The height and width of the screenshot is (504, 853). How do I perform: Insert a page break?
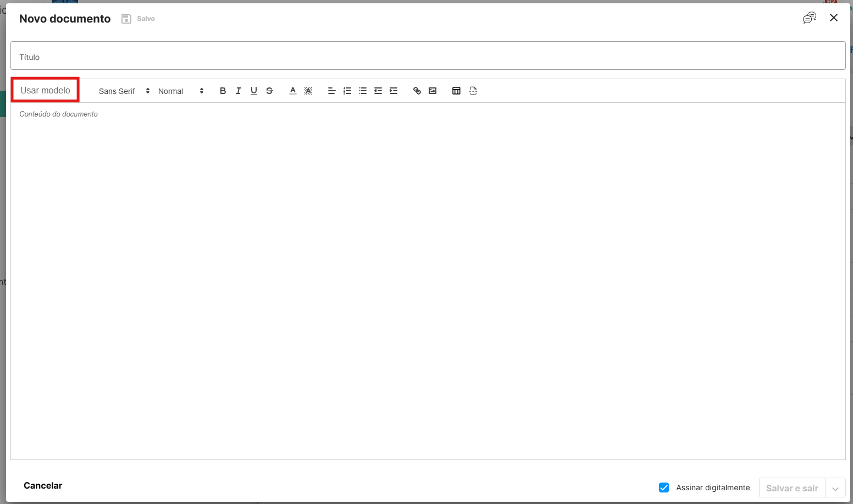(473, 91)
